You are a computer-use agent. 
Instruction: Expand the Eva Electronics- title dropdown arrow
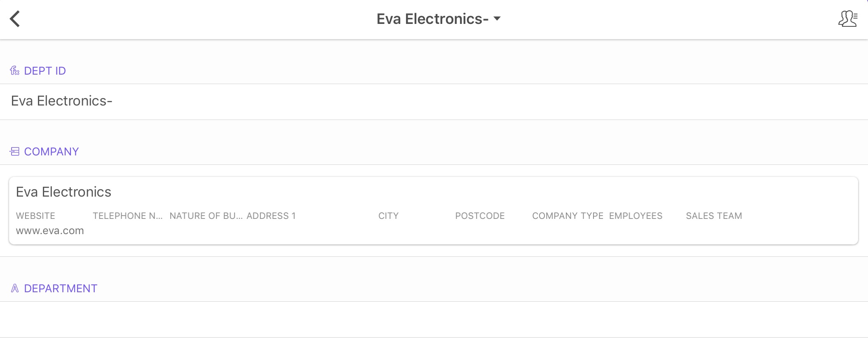click(497, 19)
